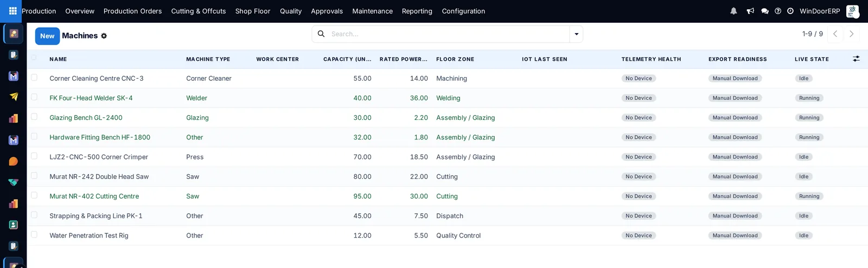Click the Running badge for Glazing Bench GL-2400

click(x=809, y=118)
